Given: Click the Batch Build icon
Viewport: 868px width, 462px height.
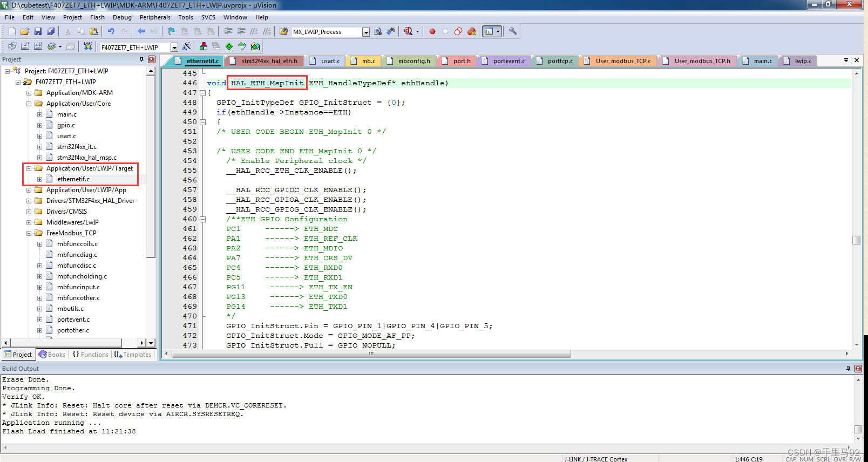Looking at the screenshot, I should 51,46.
